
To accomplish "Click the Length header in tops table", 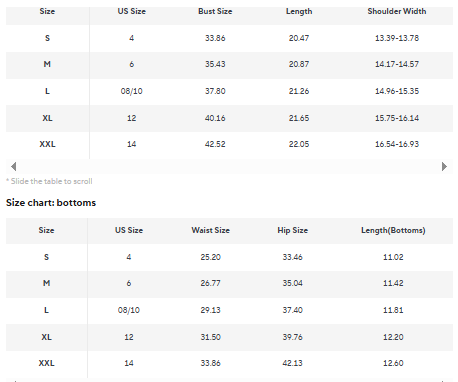I will click(299, 11).
